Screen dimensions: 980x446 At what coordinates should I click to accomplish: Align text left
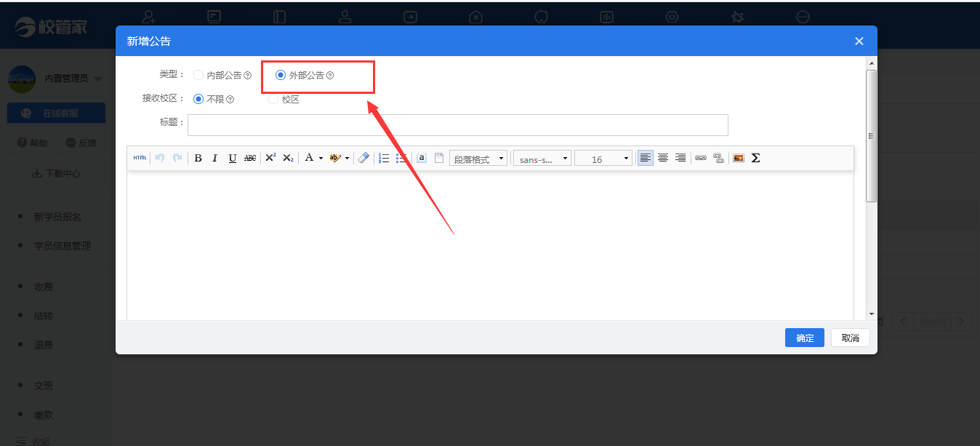pyautogui.click(x=646, y=158)
